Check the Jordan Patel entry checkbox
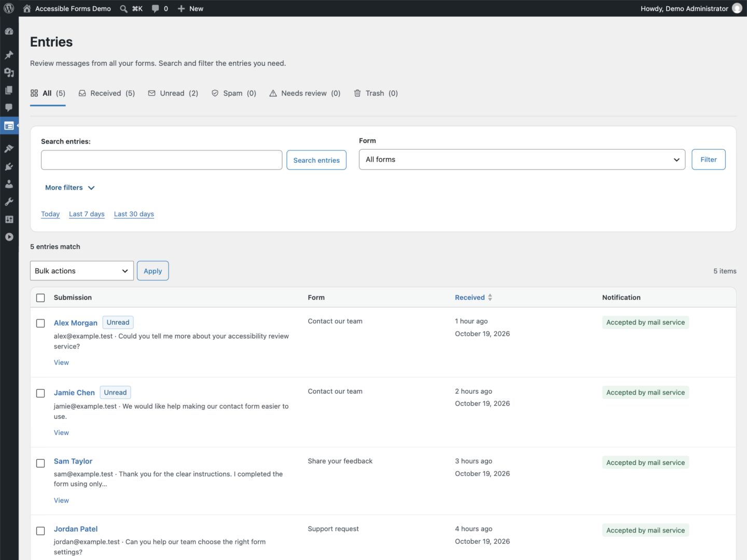 (40, 531)
